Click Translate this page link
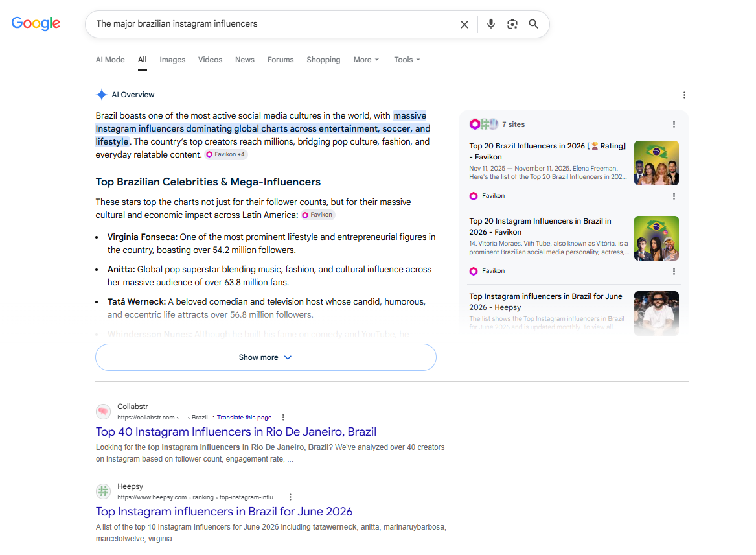Viewport: 756px width, 555px height. [244, 418]
